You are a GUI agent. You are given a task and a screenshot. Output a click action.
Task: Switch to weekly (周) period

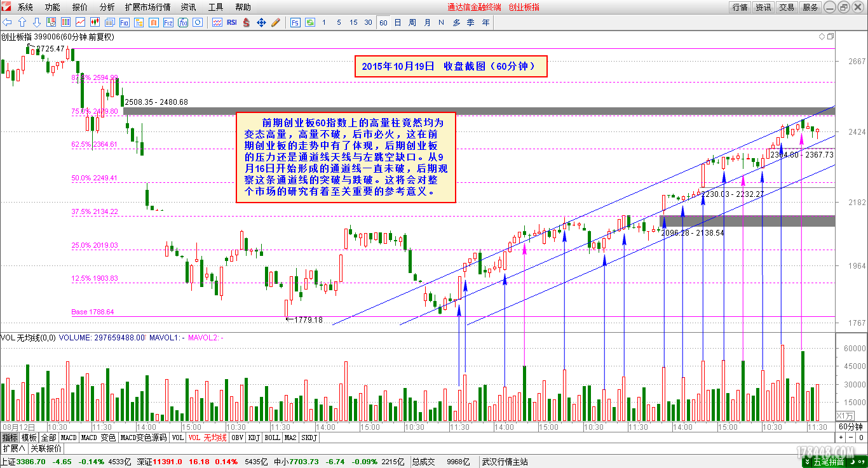[x=412, y=22]
